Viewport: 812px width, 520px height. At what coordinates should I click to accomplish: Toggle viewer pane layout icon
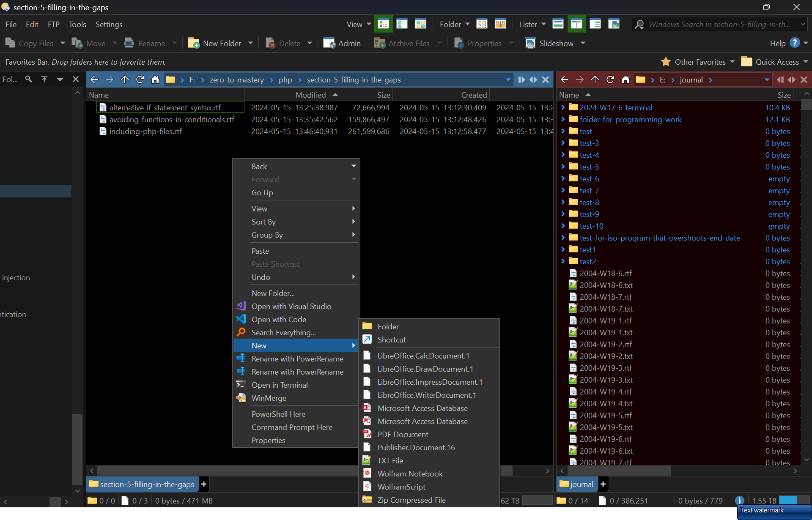pos(614,24)
